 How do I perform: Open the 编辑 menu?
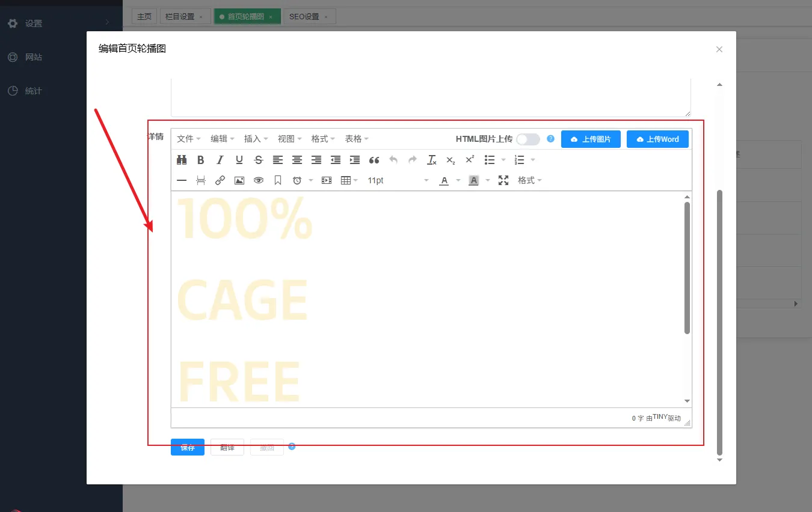click(x=223, y=139)
